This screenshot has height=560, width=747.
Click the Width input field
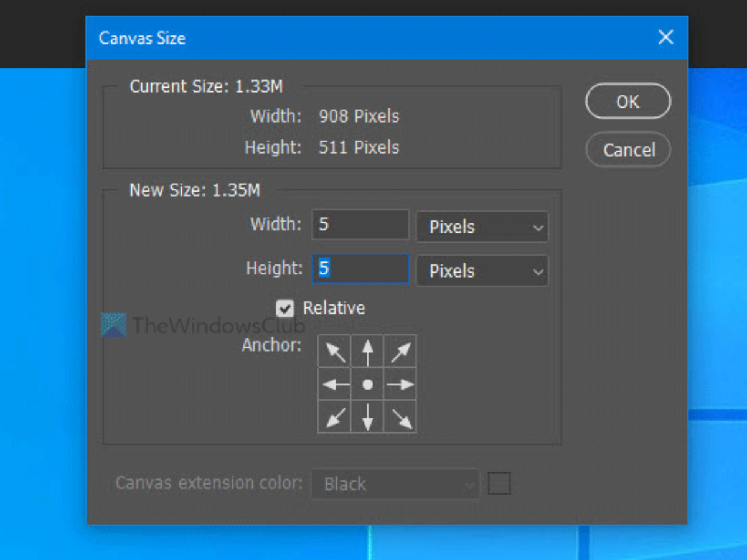(x=360, y=225)
